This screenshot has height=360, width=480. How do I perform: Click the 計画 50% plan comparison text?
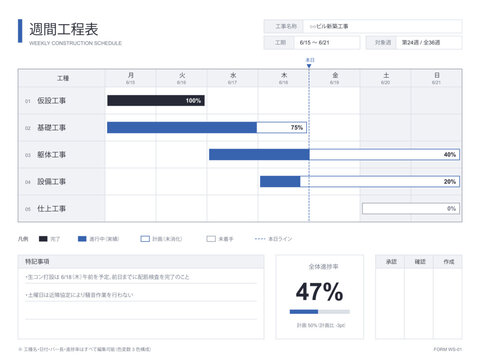tap(321, 325)
